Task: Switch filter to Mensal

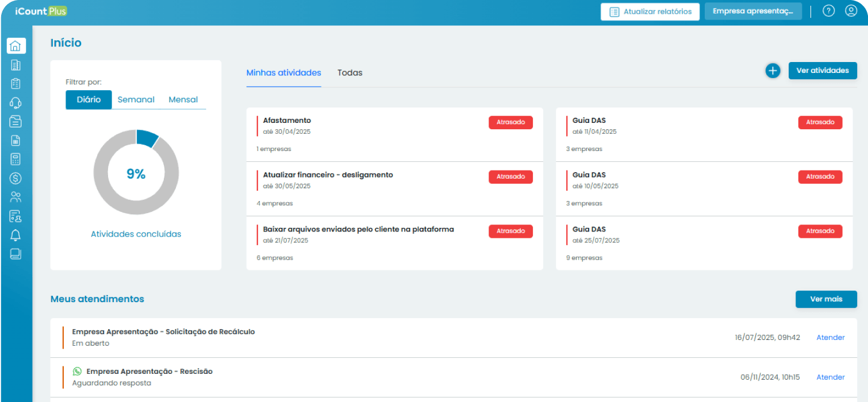Action: (183, 99)
